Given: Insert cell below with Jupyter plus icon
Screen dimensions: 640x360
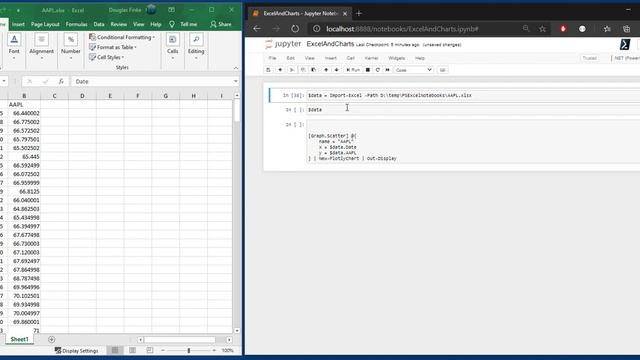Looking at the screenshot, I should pos(280,70).
